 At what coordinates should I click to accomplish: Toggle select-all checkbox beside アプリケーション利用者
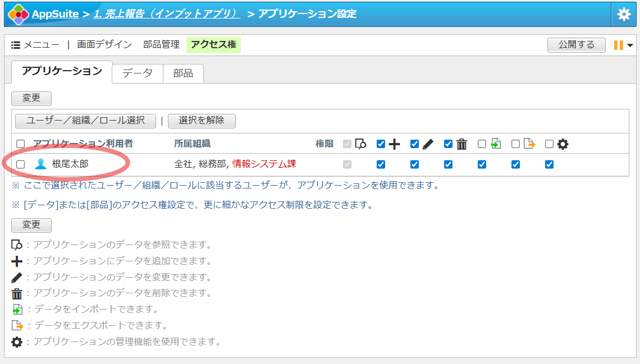tap(21, 144)
